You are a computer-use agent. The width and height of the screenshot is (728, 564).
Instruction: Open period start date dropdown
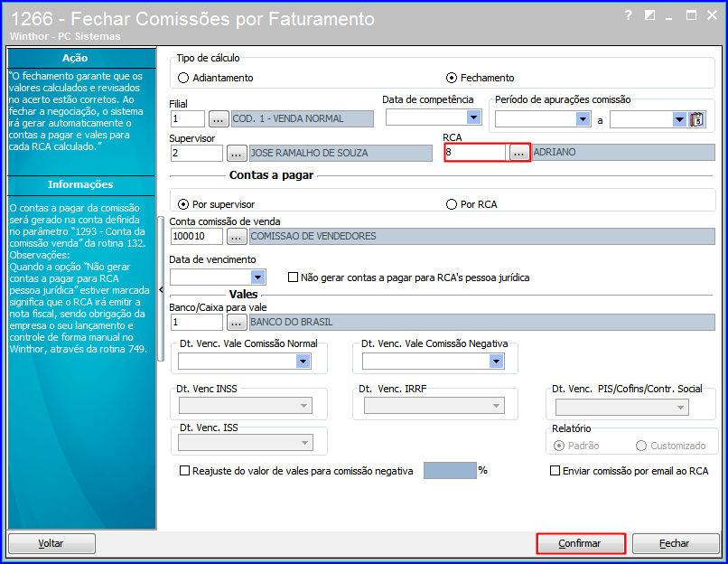(583, 119)
